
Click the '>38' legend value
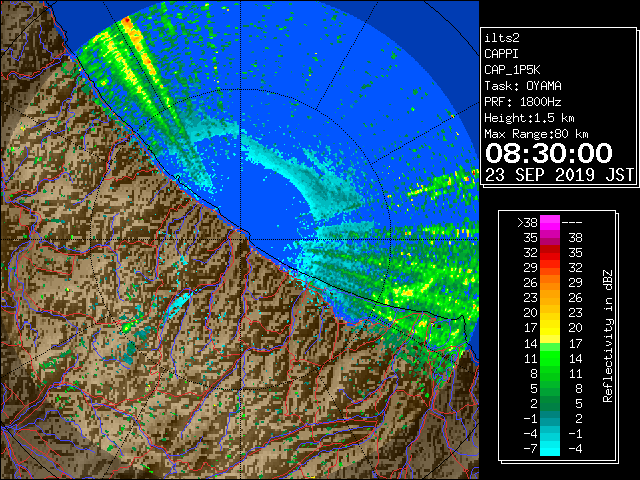tap(527, 223)
